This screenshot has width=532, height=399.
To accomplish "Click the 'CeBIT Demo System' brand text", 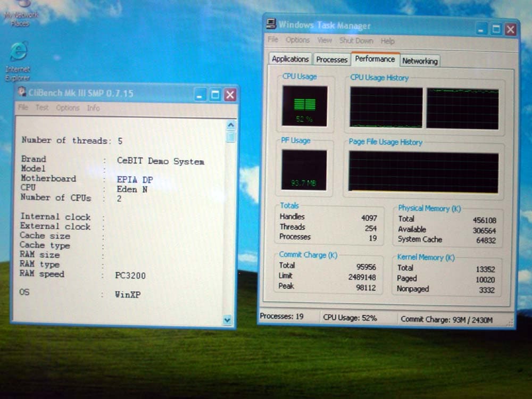I will (161, 161).
